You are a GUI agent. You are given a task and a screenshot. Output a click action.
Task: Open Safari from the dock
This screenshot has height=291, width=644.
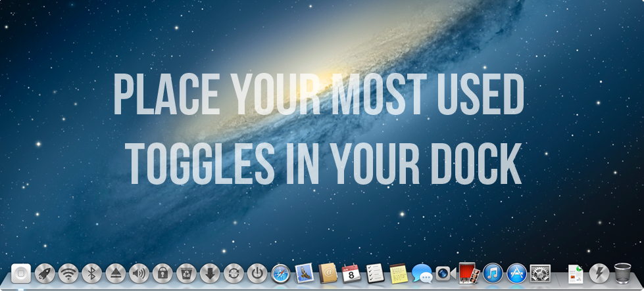click(280, 273)
